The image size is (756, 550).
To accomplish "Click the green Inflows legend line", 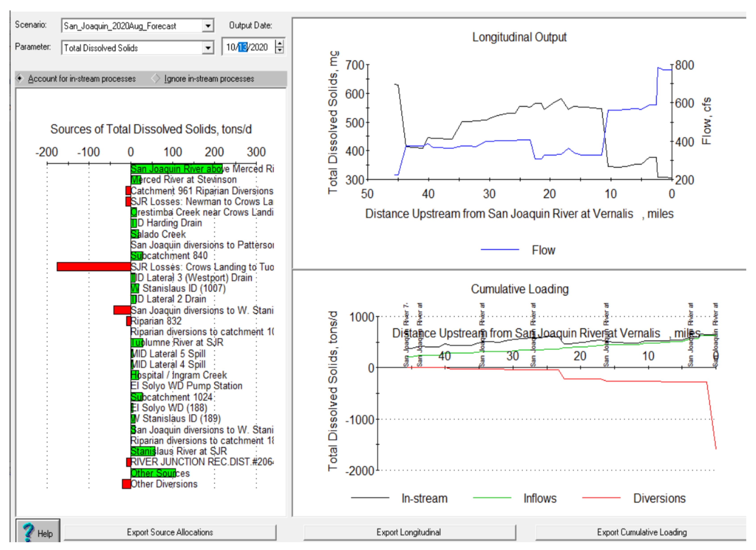I will (x=492, y=498).
